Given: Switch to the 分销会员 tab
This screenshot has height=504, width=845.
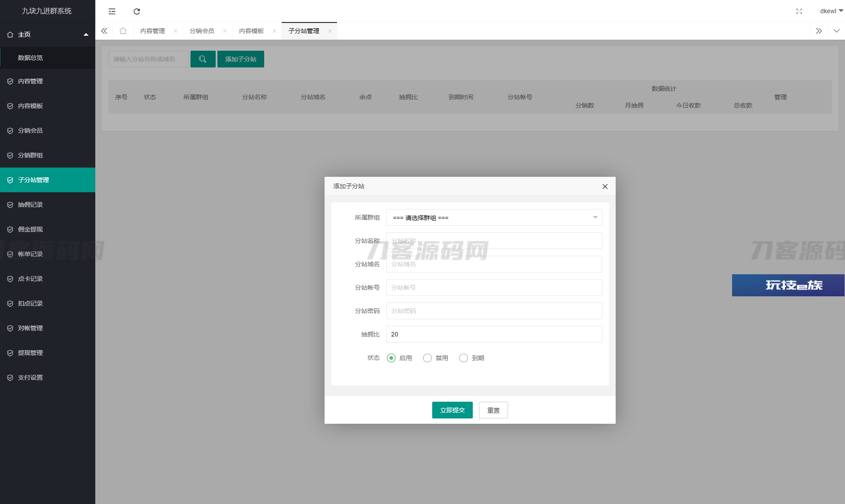Looking at the screenshot, I should (202, 31).
